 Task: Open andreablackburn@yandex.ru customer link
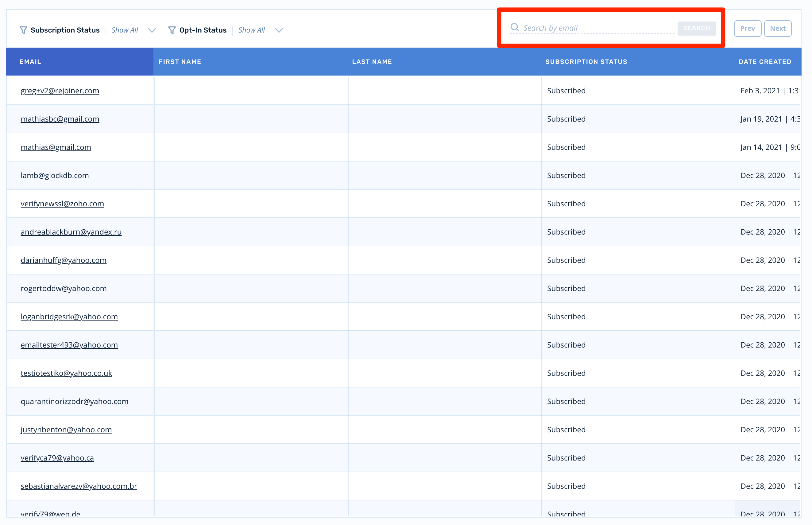click(71, 232)
